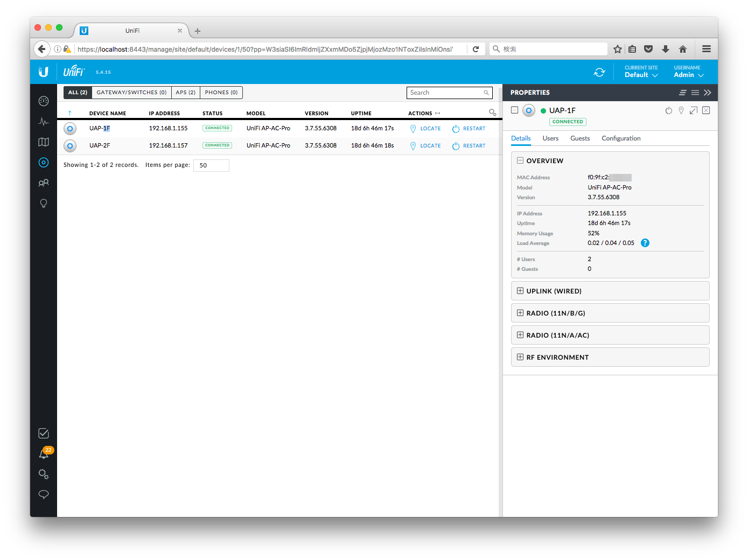
Task: Restart the UAP-2F device
Action: click(469, 146)
